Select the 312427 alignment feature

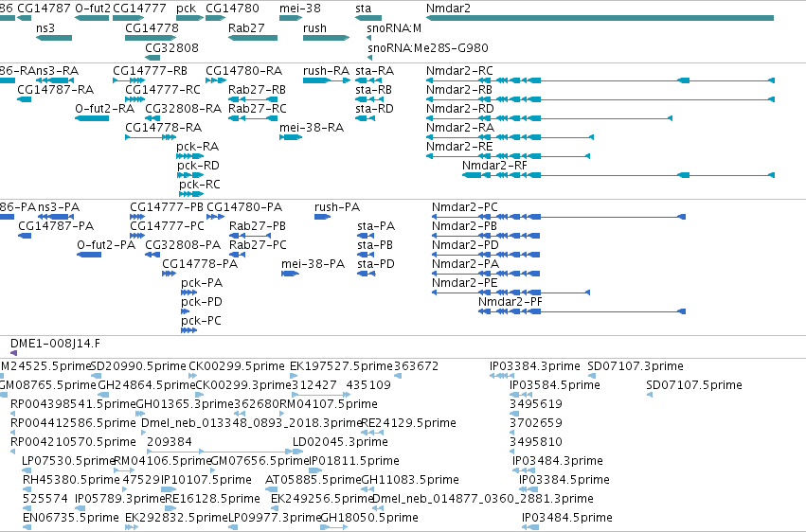coord(321,395)
